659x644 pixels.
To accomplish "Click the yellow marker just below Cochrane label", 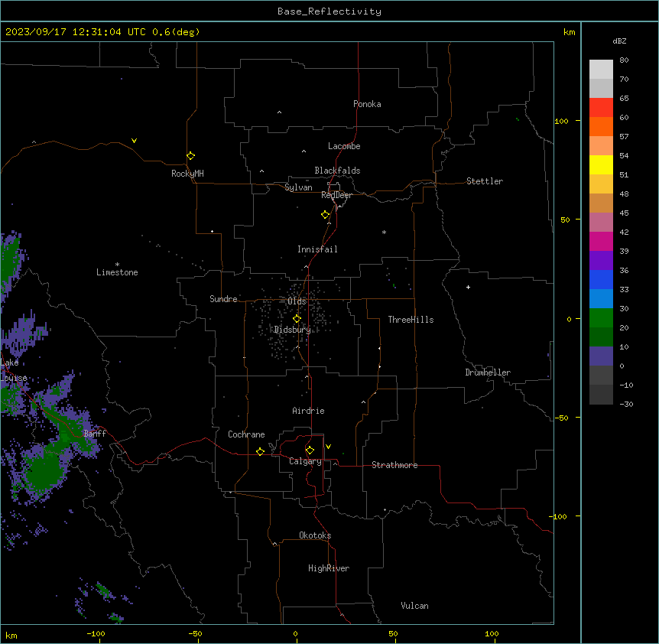I will 260,451.
